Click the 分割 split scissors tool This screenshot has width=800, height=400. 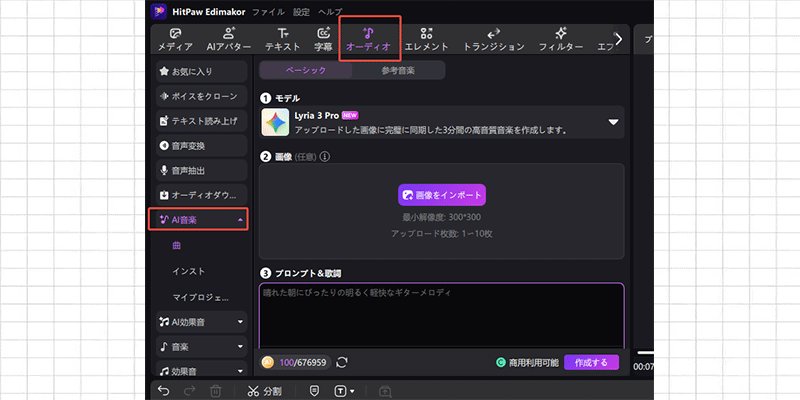coord(264,391)
